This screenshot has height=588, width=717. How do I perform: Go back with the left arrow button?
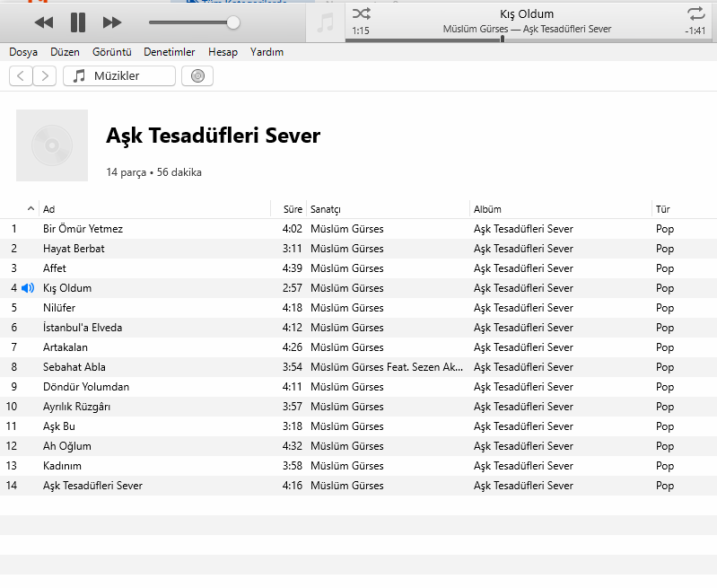pyautogui.click(x=21, y=76)
